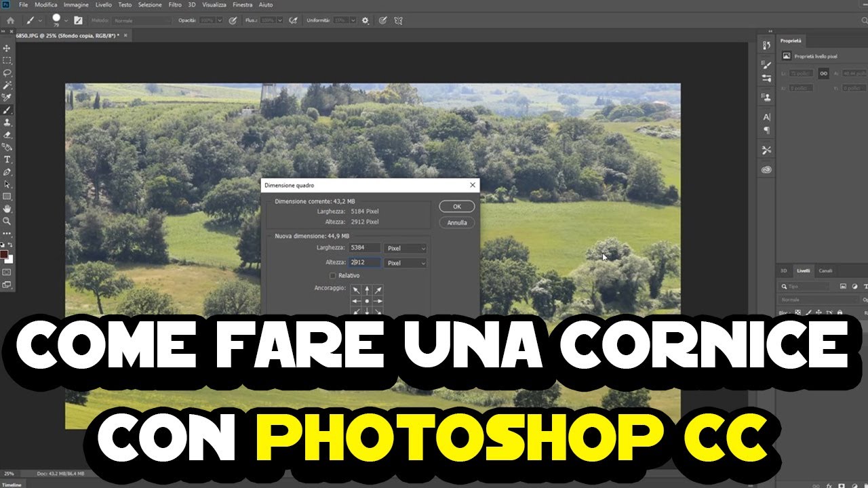
Task: Open the Timeline panel tab
Action: point(10,485)
